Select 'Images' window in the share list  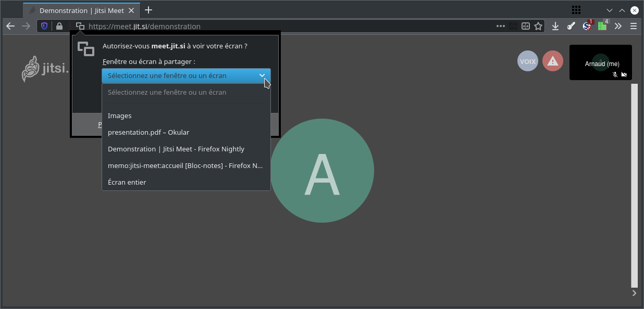tap(120, 115)
